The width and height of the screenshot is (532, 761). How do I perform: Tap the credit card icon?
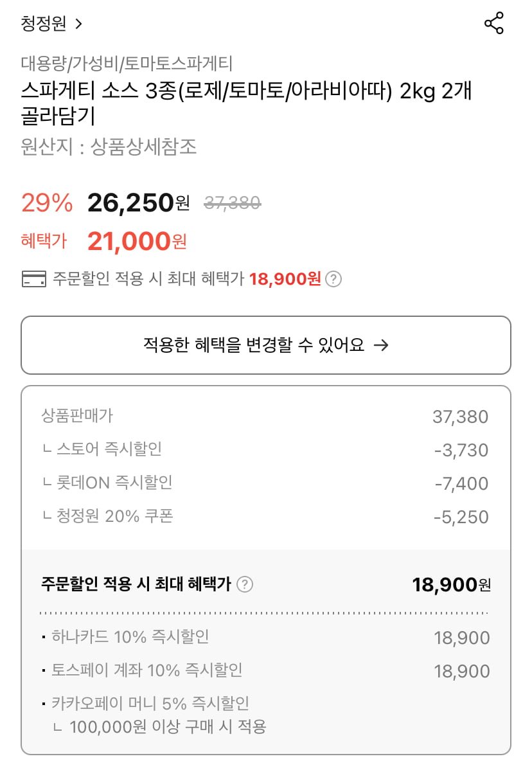point(33,280)
